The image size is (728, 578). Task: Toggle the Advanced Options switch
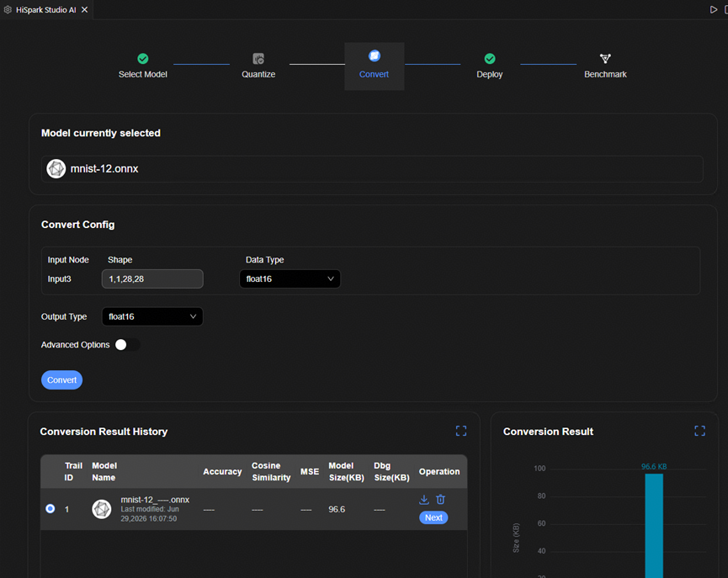coord(127,344)
